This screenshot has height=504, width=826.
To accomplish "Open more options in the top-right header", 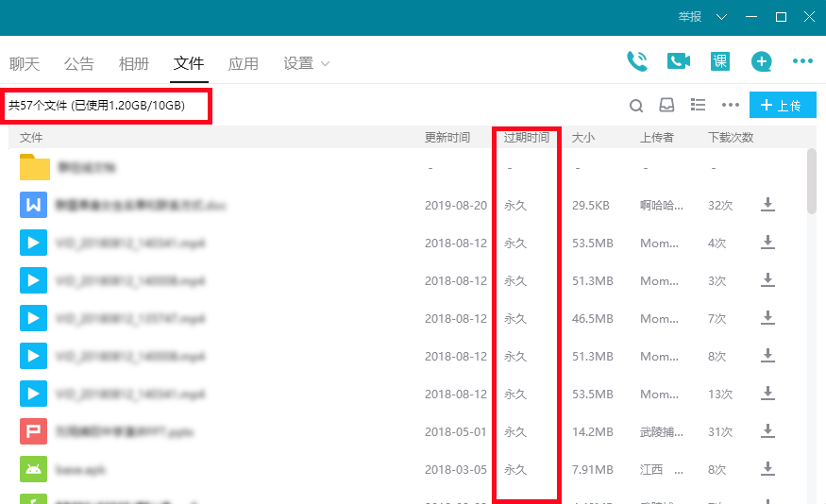I will pos(802,61).
